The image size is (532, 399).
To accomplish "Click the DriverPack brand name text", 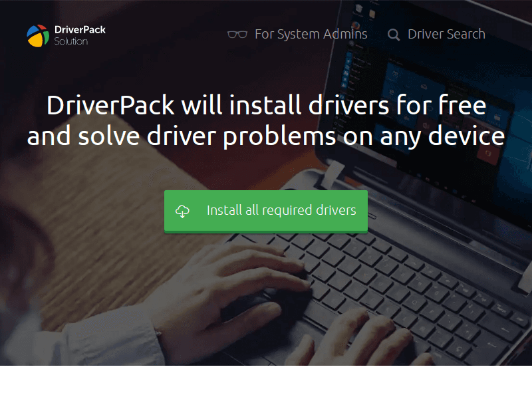I will (80, 29).
